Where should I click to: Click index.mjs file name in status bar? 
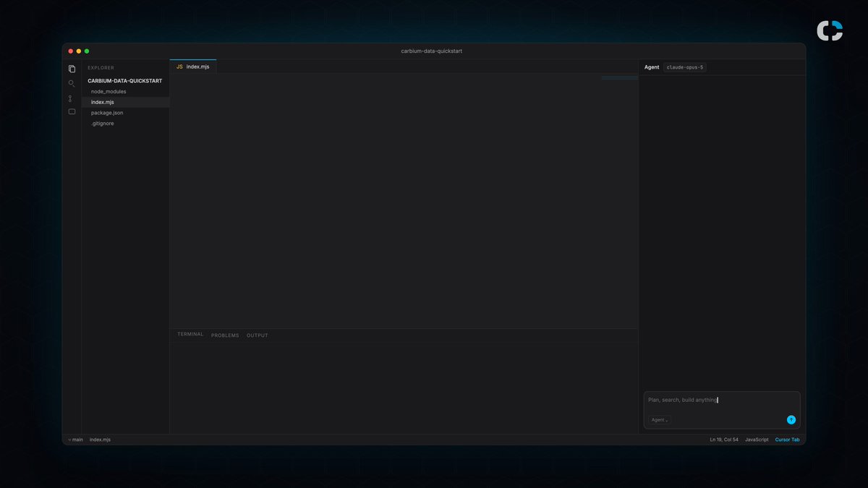tap(100, 440)
